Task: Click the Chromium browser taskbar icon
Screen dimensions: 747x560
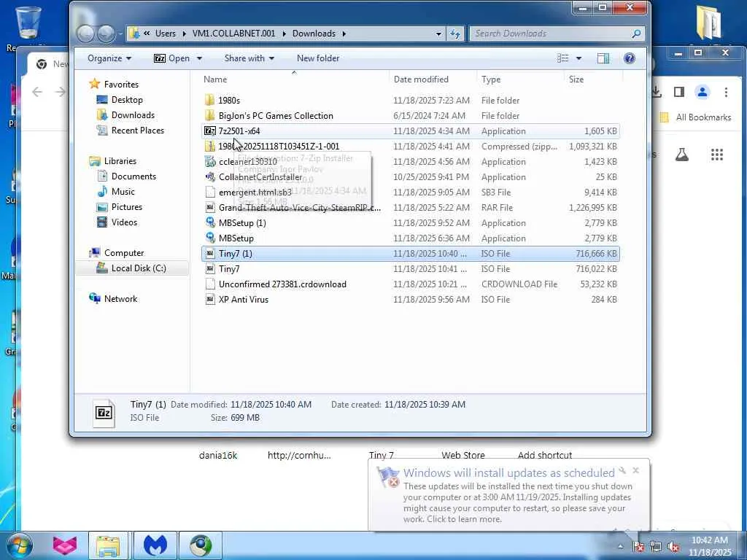Action: click(x=201, y=545)
